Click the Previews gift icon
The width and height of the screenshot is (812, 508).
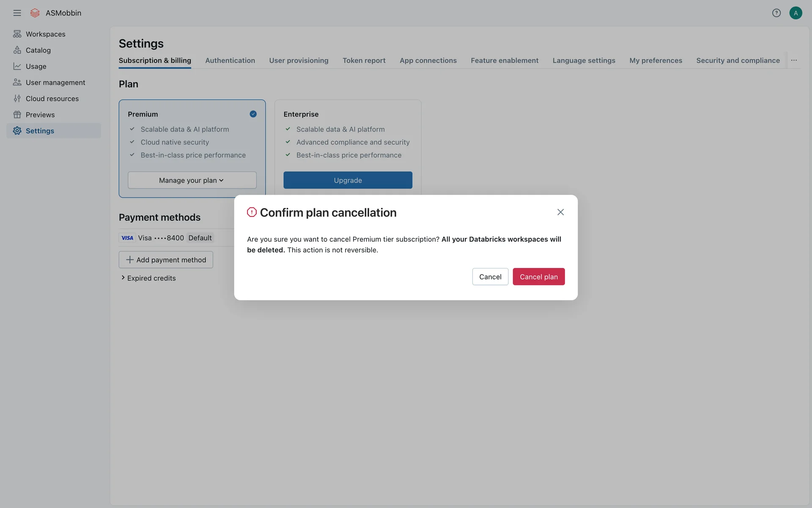tap(17, 114)
